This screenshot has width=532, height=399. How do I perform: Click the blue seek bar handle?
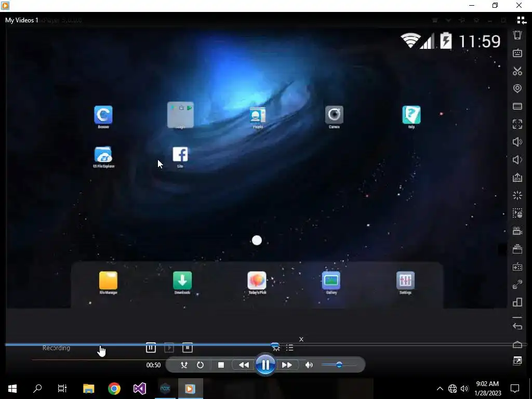coord(275,345)
